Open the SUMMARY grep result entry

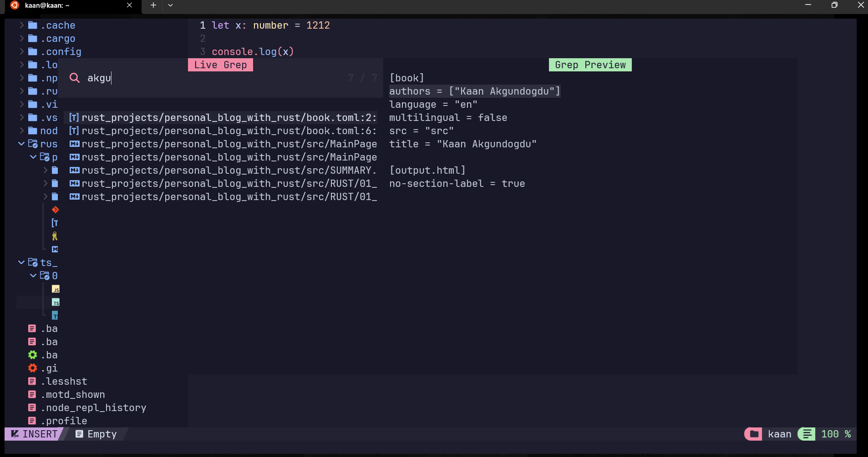pyautogui.click(x=223, y=171)
